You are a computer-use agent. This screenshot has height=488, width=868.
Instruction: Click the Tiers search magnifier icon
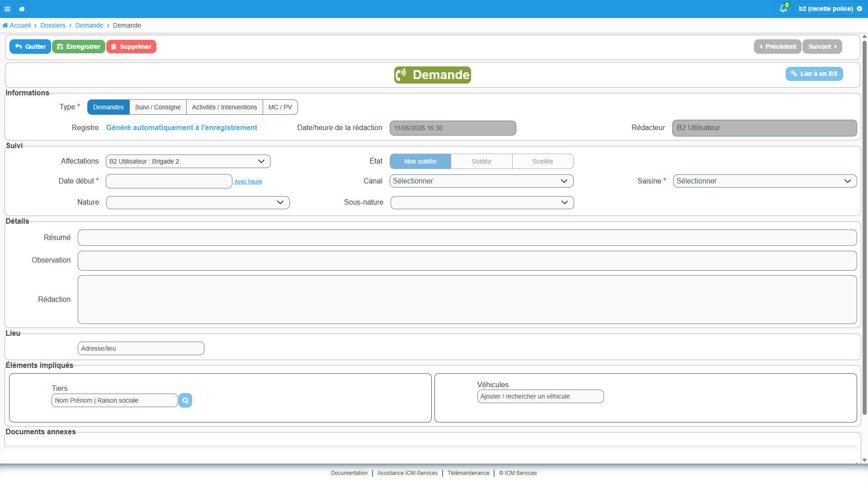click(x=185, y=400)
